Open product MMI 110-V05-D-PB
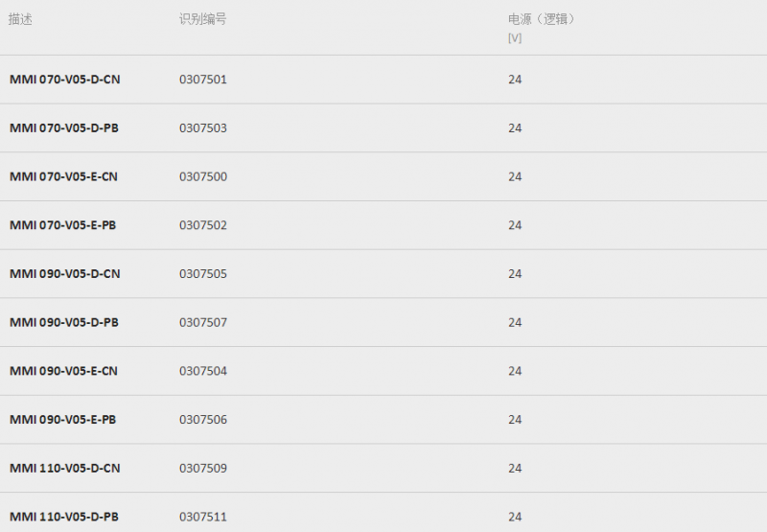Screen dimensions: 767x532 (64, 517)
